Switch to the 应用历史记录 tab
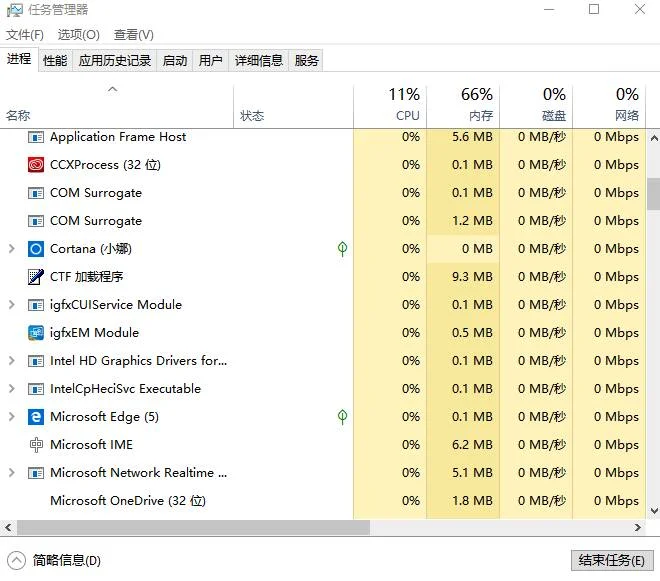The image size is (660, 581). click(114, 61)
